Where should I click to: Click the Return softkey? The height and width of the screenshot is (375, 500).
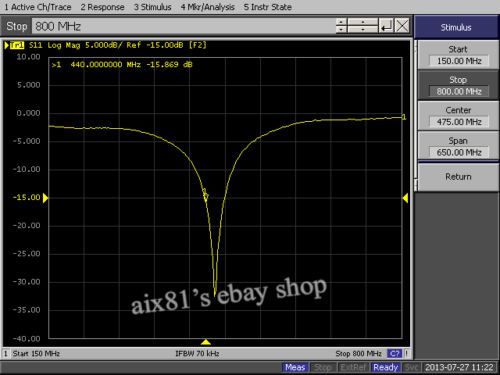pos(458,177)
